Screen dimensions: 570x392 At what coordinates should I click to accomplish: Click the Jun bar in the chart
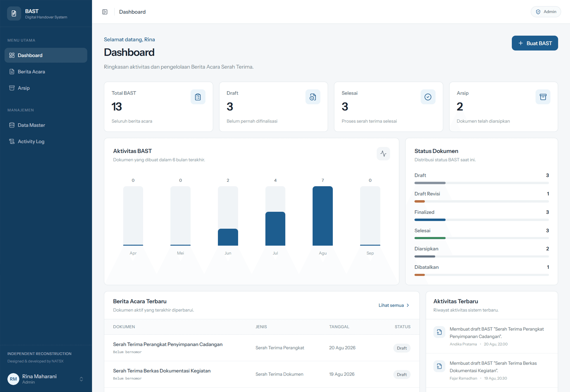pos(228,237)
